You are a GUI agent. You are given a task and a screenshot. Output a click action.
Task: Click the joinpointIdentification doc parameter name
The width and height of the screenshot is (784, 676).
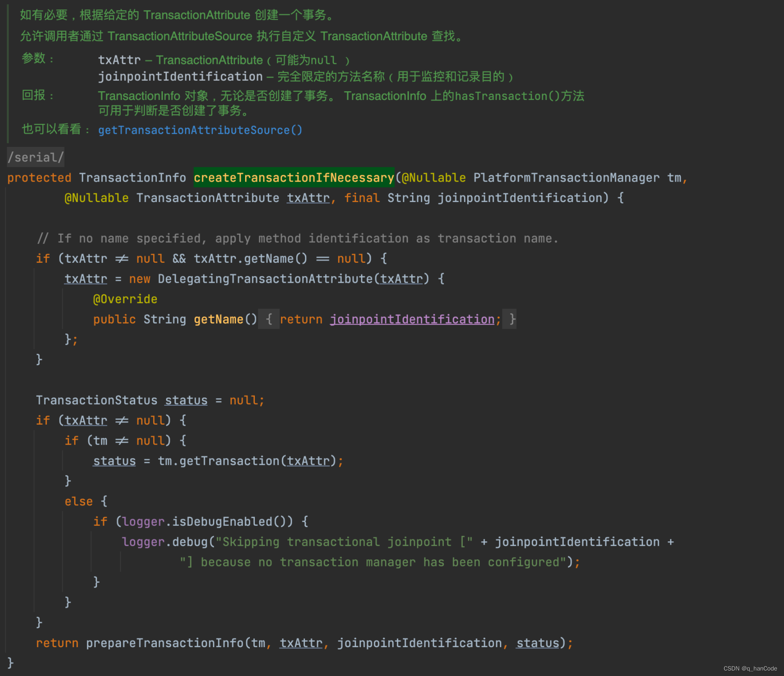coord(180,77)
